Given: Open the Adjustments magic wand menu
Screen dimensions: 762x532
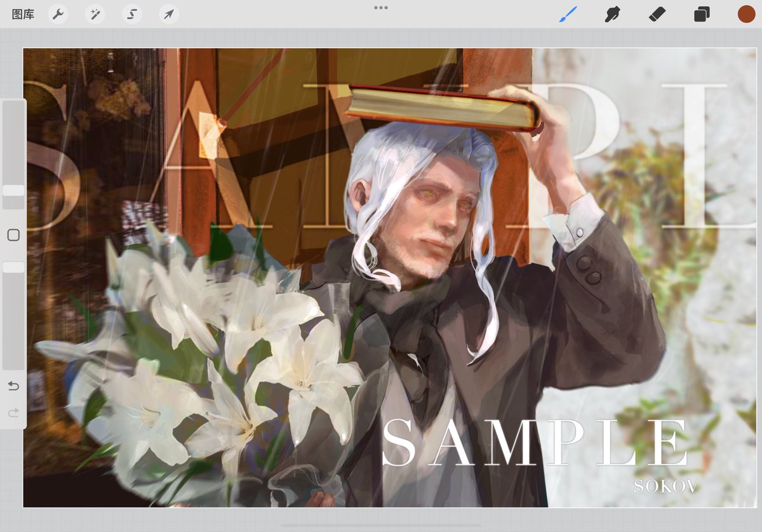Looking at the screenshot, I should (95, 14).
